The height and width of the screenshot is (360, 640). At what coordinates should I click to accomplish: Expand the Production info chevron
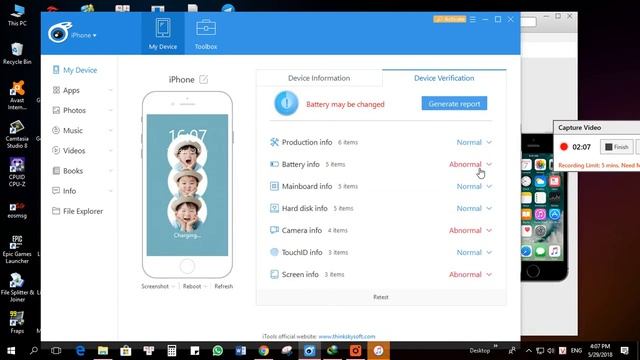pyautogui.click(x=489, y=142)
